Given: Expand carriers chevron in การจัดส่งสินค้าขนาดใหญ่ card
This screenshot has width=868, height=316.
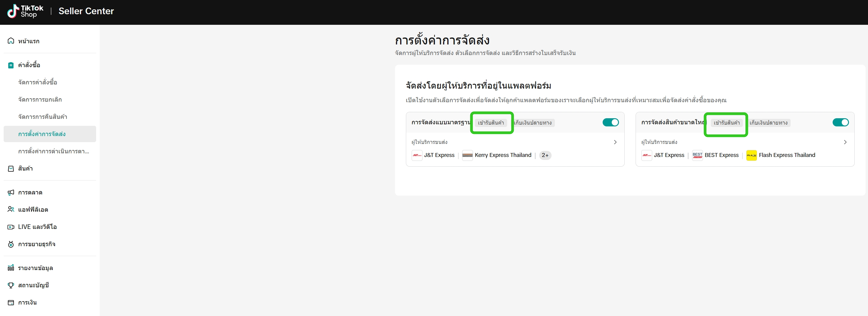Looking at the screenshot, I should pos(845,142).
